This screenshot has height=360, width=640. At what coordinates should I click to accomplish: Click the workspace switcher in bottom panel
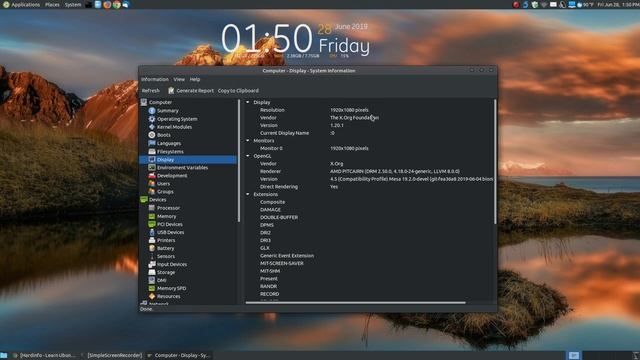[574, 356]
